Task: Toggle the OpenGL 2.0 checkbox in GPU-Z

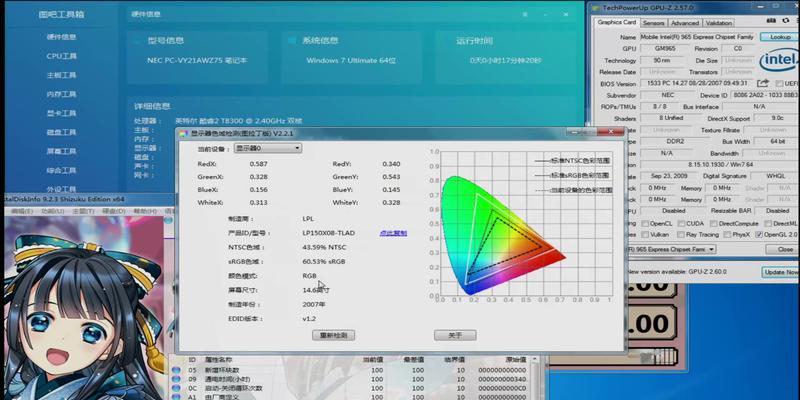Action: [760, 235]
